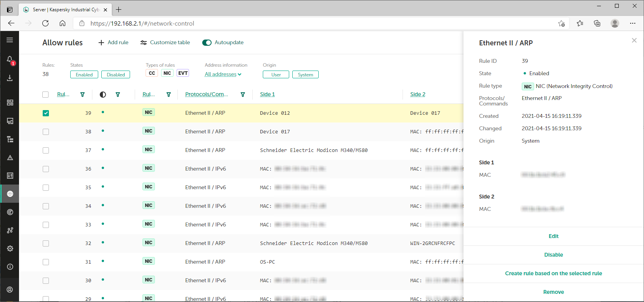Click the hamburger menu icon
The image size is (644, 302).
[x=10, y=40]
